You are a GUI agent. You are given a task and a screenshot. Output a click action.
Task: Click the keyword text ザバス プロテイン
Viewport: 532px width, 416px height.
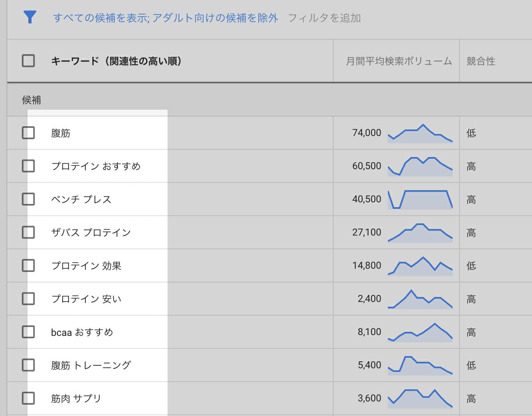(91, 233)
